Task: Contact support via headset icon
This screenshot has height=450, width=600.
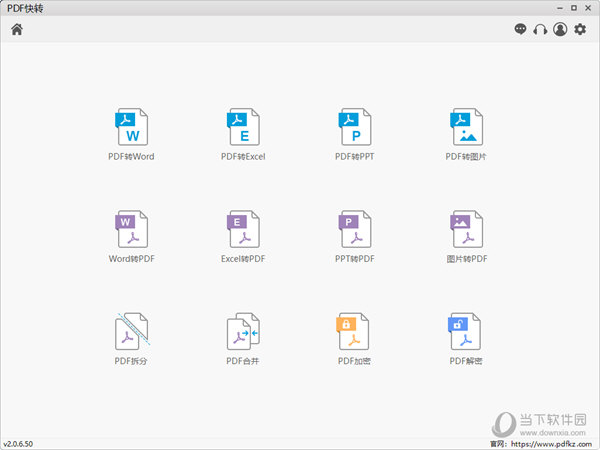Action: coord(540,29)
